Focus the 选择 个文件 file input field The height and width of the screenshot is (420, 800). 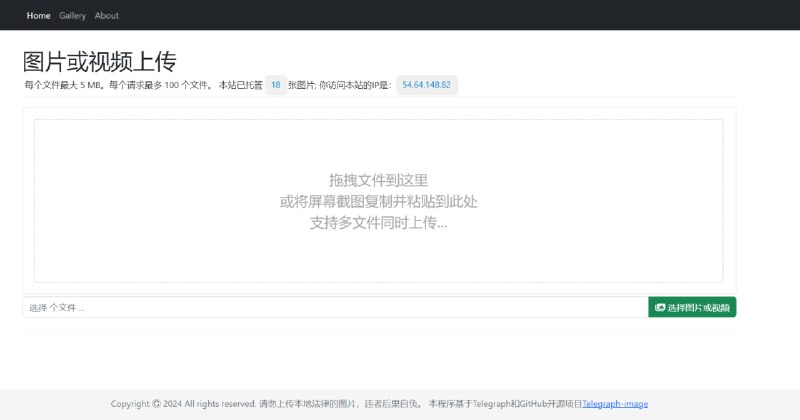335,308
